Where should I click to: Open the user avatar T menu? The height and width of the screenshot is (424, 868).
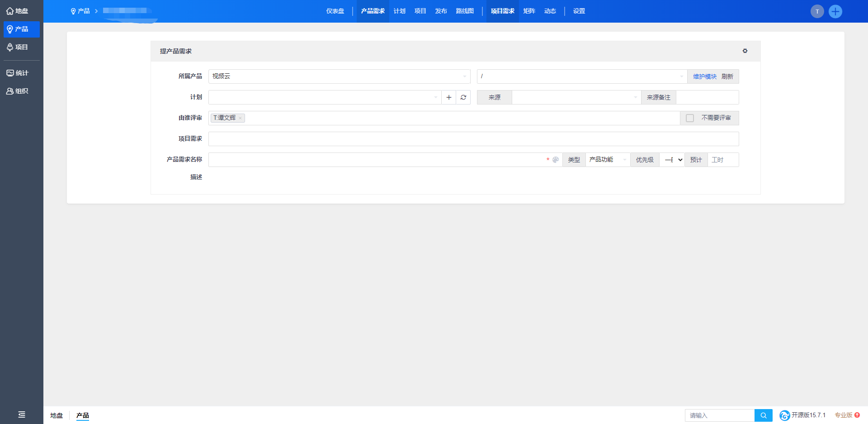pos(817,11)
